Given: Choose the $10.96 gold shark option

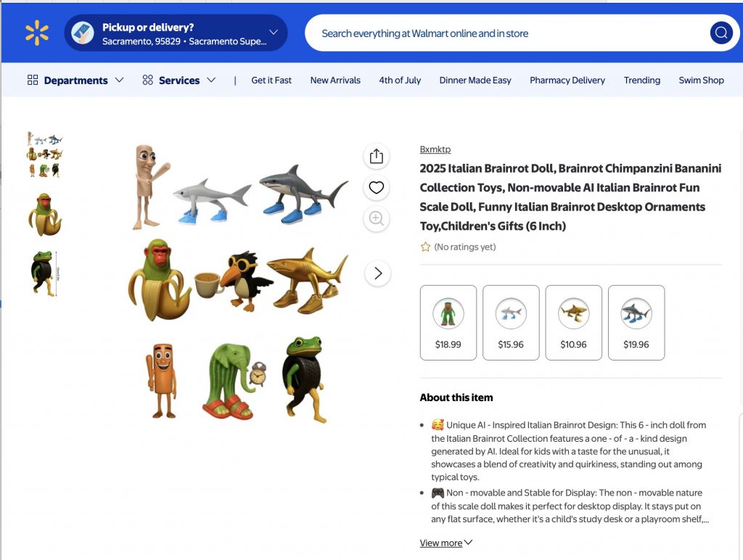Looking at the screenshot, I should [x=573, y=322].
